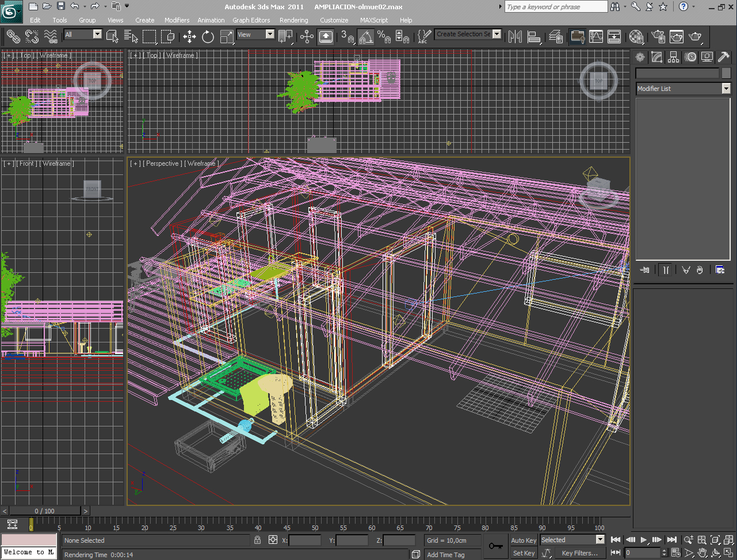The width and height of the screenshot is (737, 560).
Task: Open the Curve Editor
Action: coord(596,37)
